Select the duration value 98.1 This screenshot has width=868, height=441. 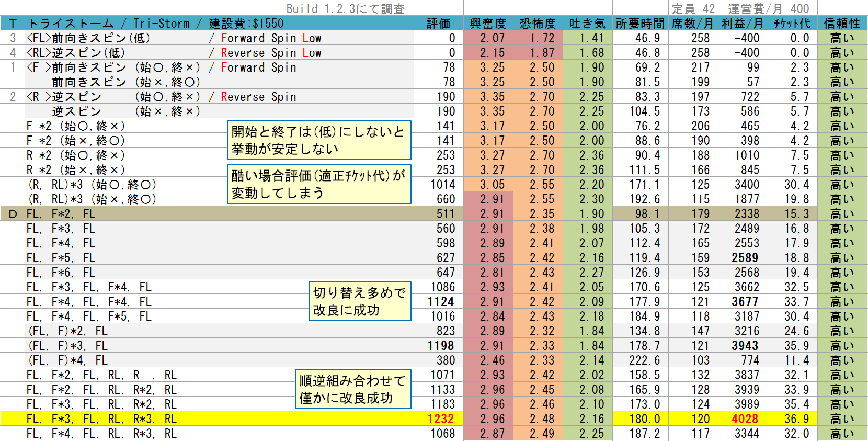[x=648, y=214]
